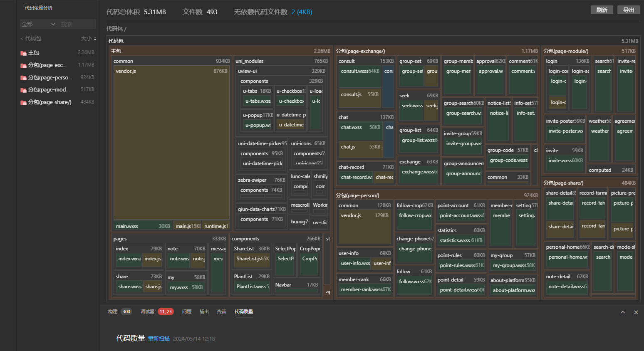Close the bottom panel with the X icon
The height and width of the screenshot is (351, 644).
[x=636, y=312]
